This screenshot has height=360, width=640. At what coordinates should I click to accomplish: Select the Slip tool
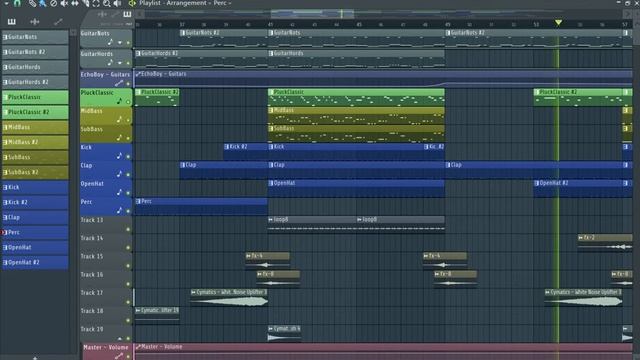(x=75, y=3)
